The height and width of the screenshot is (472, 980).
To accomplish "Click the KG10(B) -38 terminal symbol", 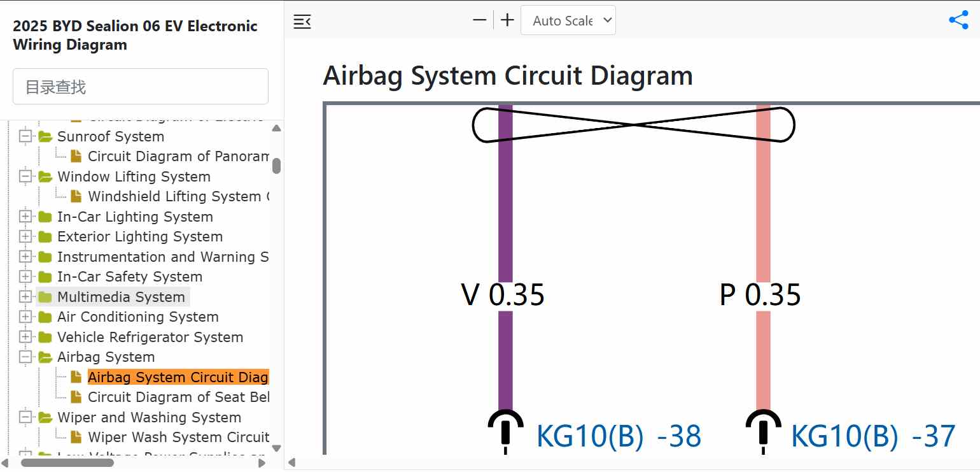I will 506,431.
